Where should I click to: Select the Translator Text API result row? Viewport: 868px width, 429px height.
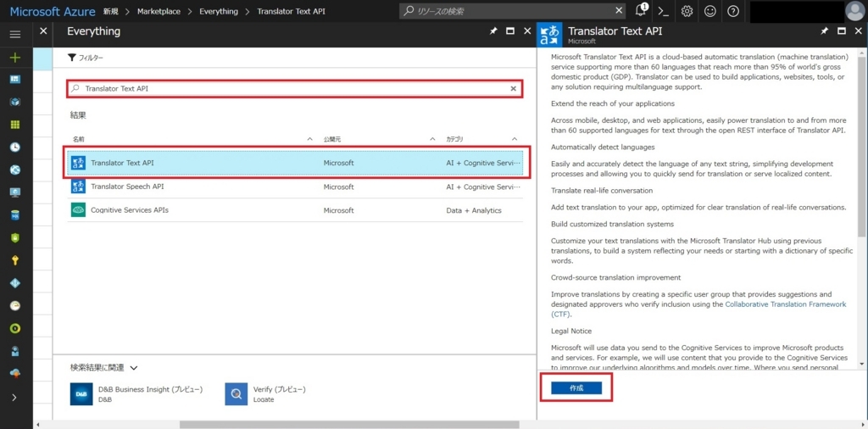pos(295,164)
